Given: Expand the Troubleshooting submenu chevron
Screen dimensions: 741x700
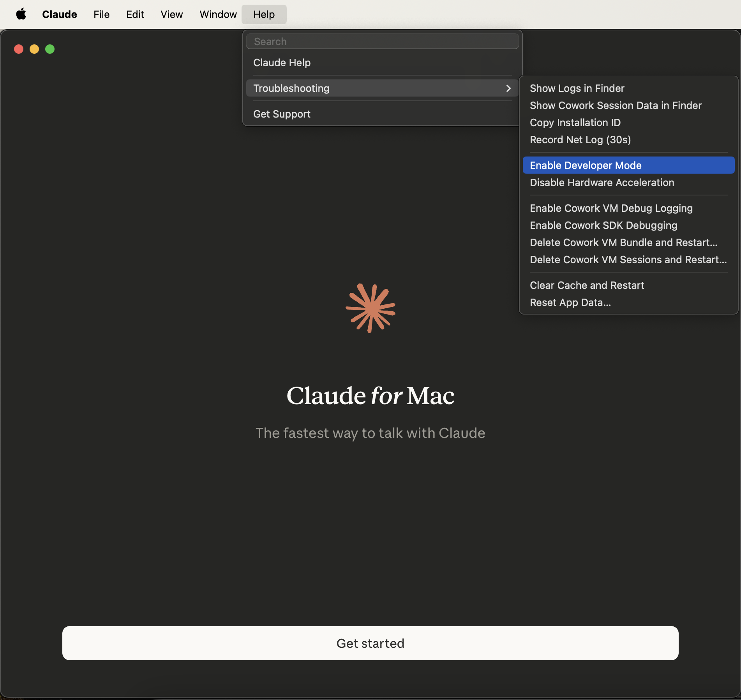Looking at the screenshot, I should 508,88.
